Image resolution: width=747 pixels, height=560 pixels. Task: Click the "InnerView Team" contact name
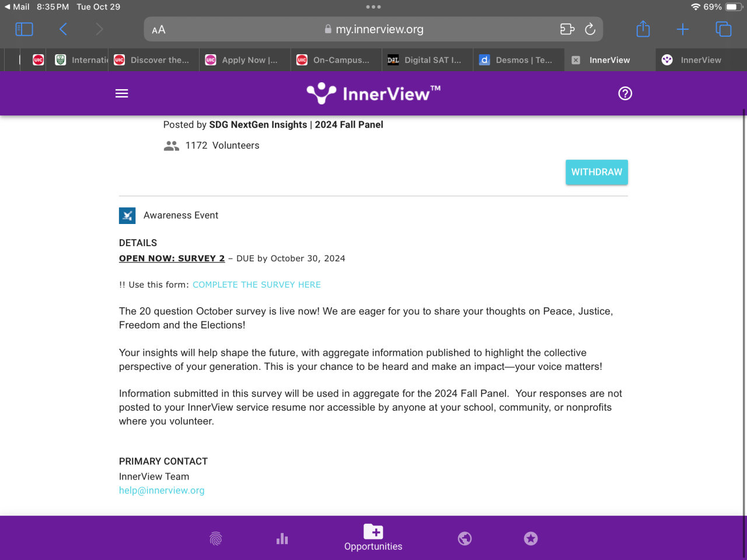154,477
